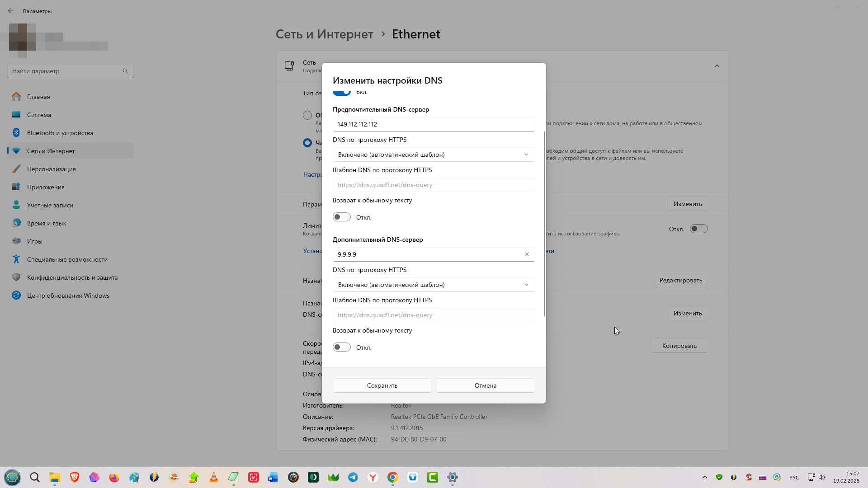Click Сохранить to save DNS settings

(382, 385)
